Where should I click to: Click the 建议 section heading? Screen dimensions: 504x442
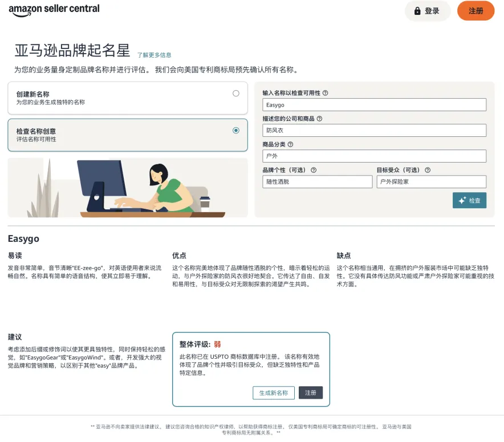tap(15, 337)
